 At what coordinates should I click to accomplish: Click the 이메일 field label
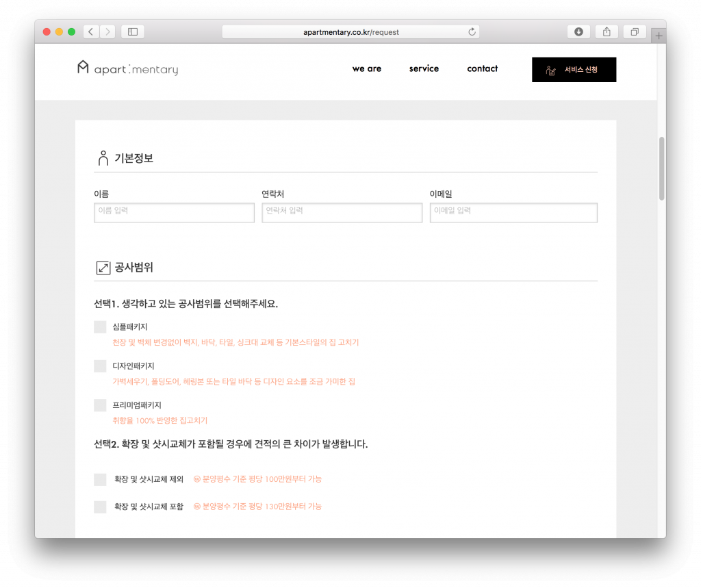coord(441,194)
